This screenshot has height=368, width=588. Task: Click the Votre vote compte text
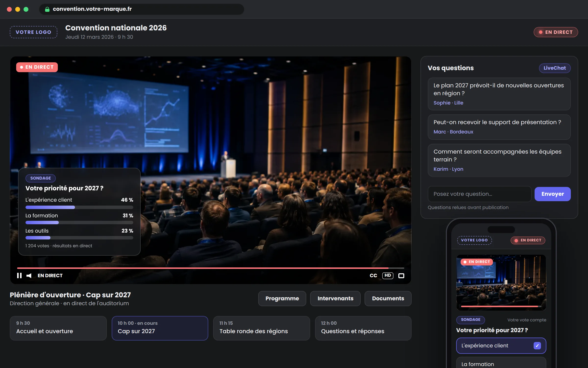pos(527,320)
